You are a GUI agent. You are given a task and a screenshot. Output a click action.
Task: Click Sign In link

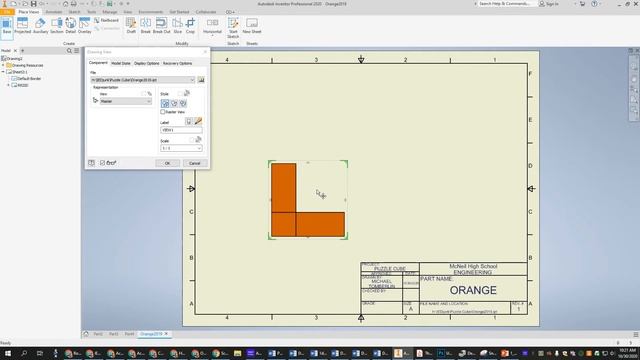[x=549, y=4]
